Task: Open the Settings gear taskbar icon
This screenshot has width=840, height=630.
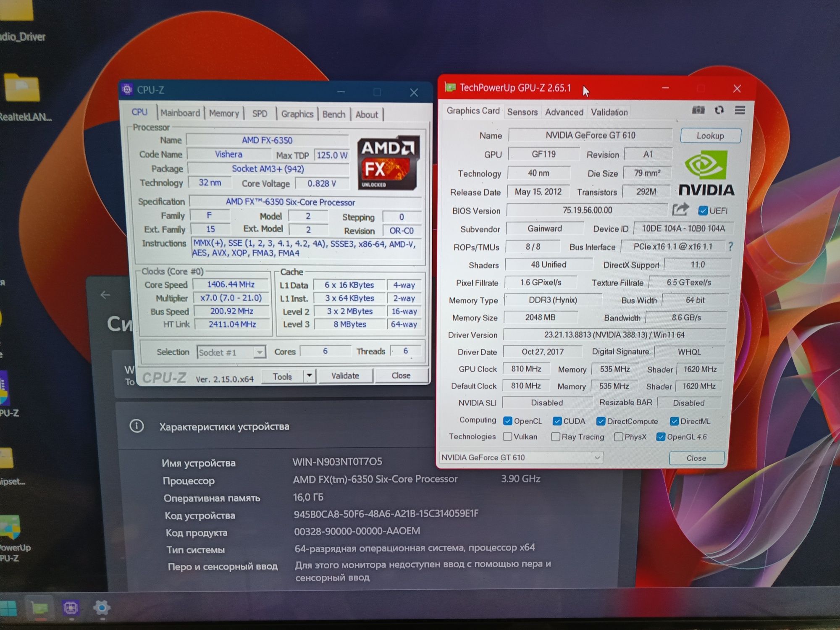Action: [x=101, y=608]
